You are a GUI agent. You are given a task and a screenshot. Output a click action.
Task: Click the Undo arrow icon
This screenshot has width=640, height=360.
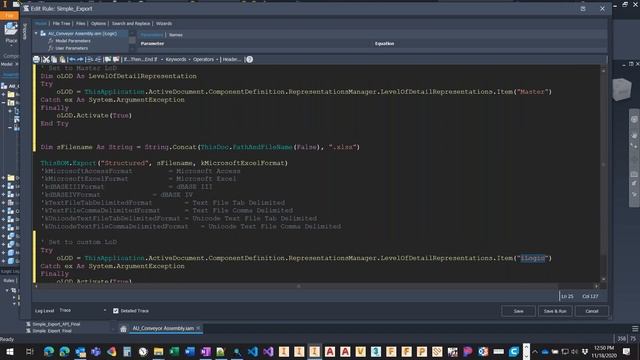pos(72,60)
